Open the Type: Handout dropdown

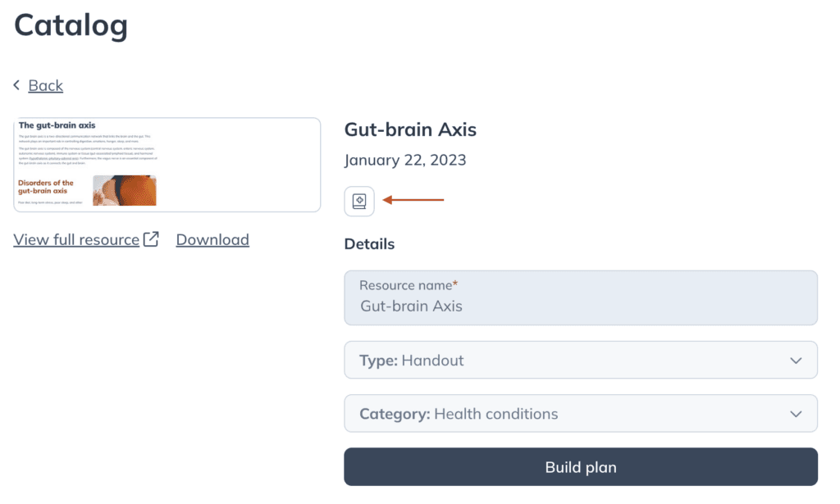pos(581,360)
